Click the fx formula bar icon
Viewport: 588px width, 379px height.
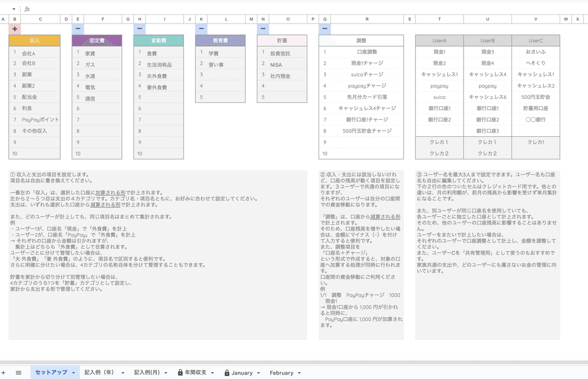[27, 8]
